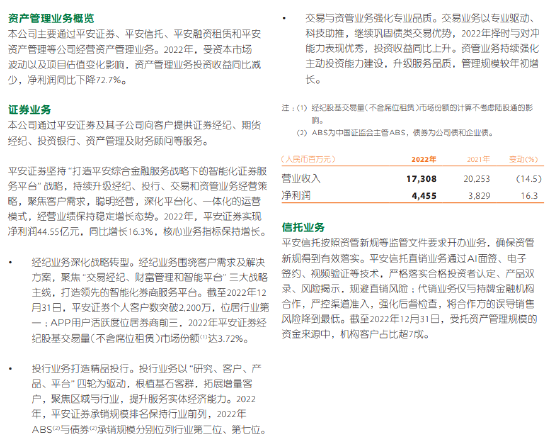Click the 证券业务 section heading

tap(30, 110)
